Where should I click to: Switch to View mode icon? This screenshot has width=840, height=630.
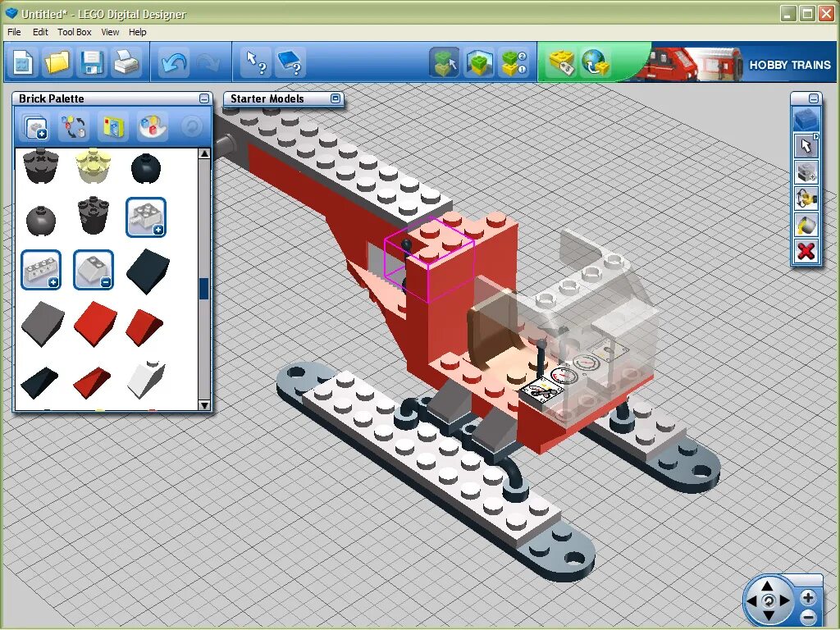click(479, 62)
